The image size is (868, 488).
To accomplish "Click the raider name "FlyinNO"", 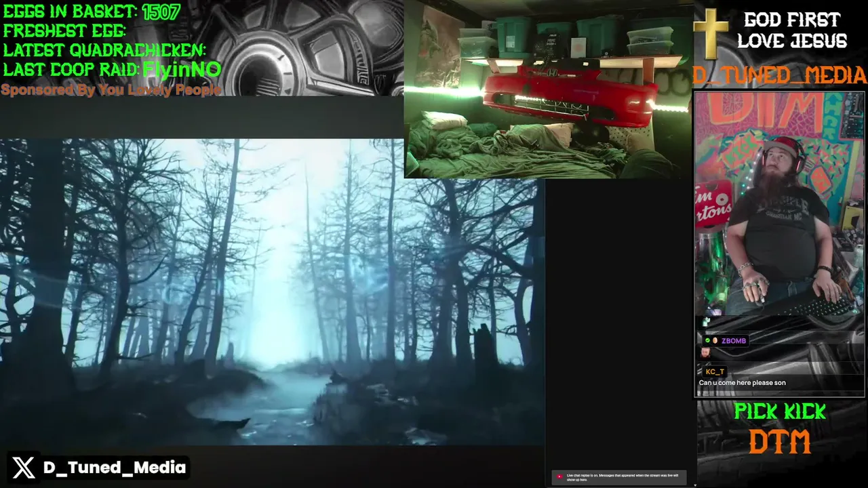I will tap(182, 69).
